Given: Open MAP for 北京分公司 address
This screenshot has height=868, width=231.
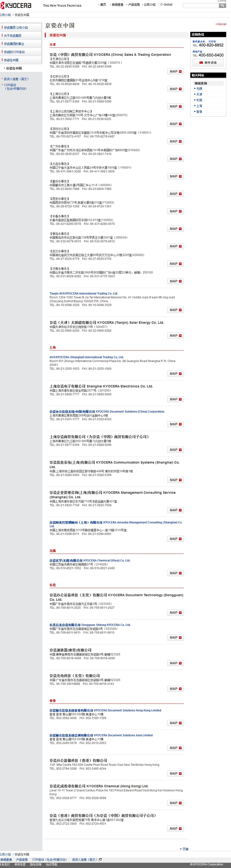Looking at the screenshot, I should [x=175, y=89].
